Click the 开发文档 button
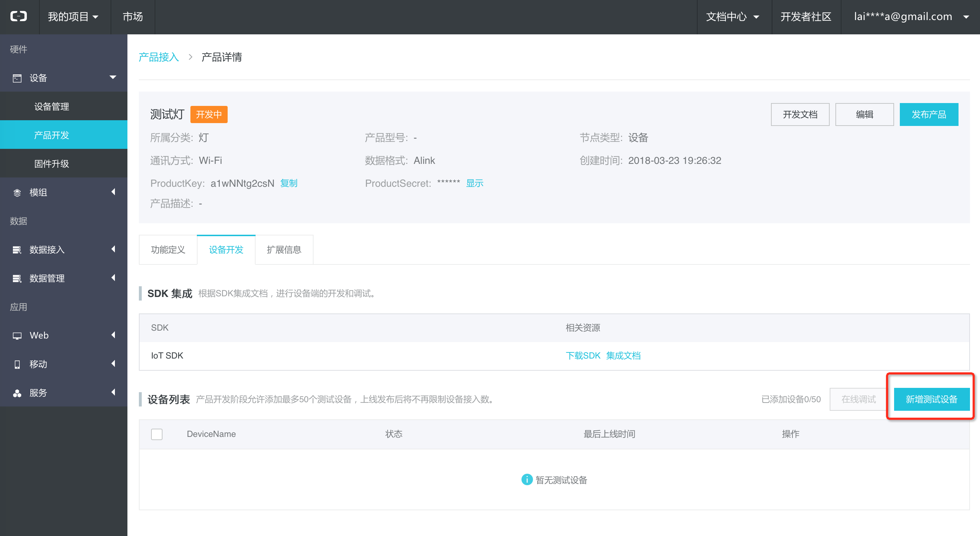Image resolution: width=980 pixels, height=536 pixels. pos(800,114)
